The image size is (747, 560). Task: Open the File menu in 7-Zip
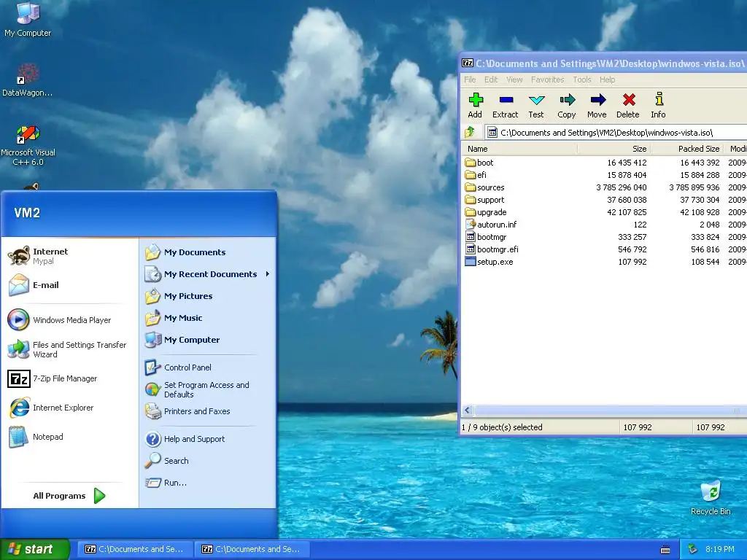(470, 79)
